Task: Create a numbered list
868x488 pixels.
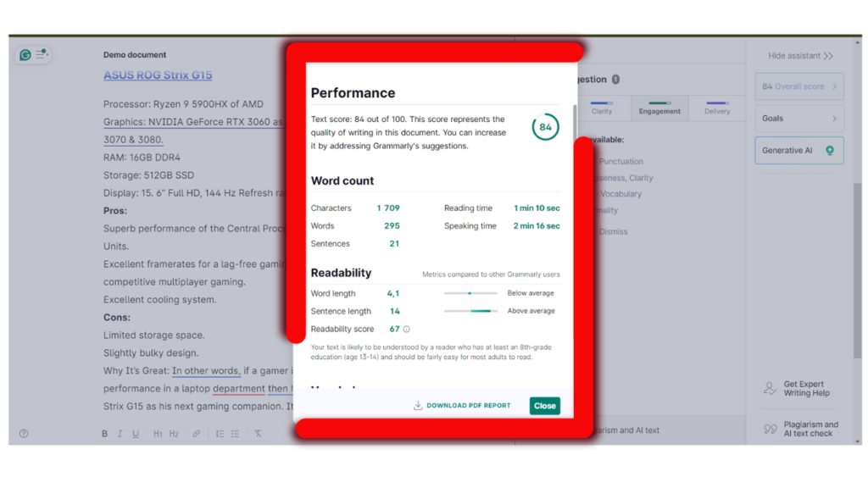Action: click(220, 434)
